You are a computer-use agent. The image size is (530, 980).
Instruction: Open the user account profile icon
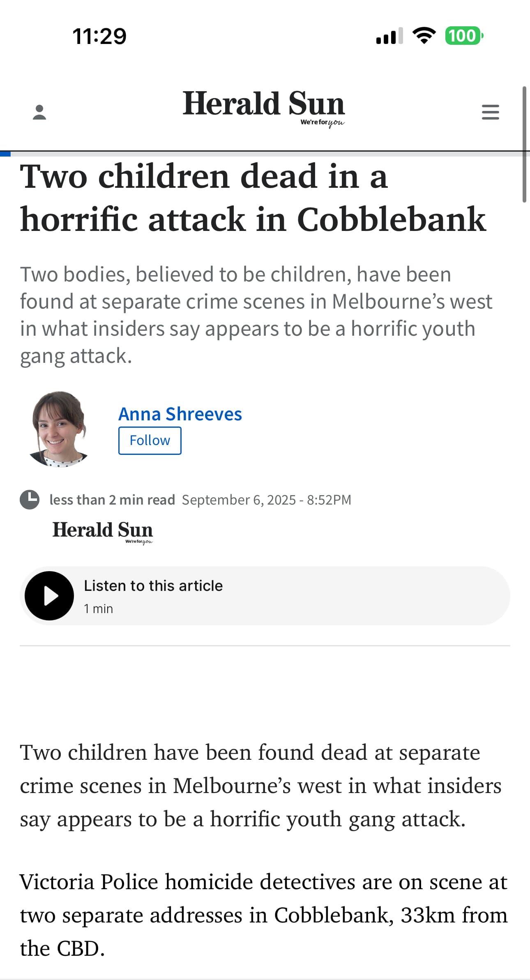click(x=39, y=112)
